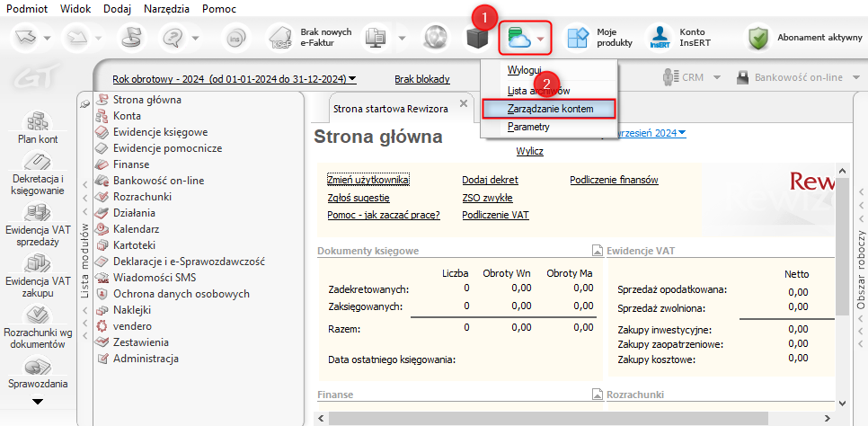Open the Widok menu
The width and height of the screenshot is (868, 426).
pyautogui.click(x=75, y=9)
